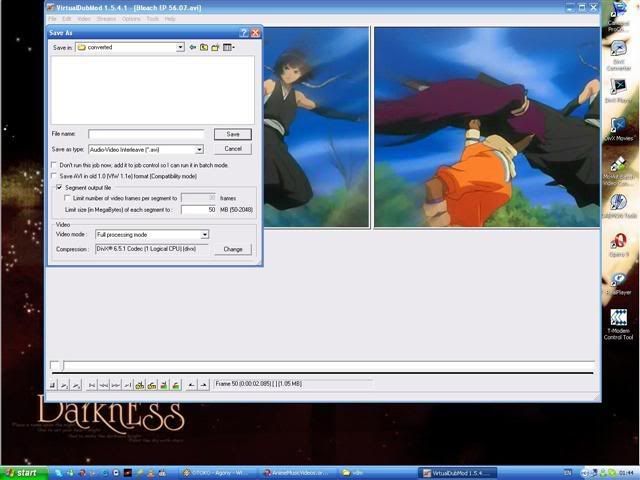Set selection end mark-out

click(x=203, y=384)
